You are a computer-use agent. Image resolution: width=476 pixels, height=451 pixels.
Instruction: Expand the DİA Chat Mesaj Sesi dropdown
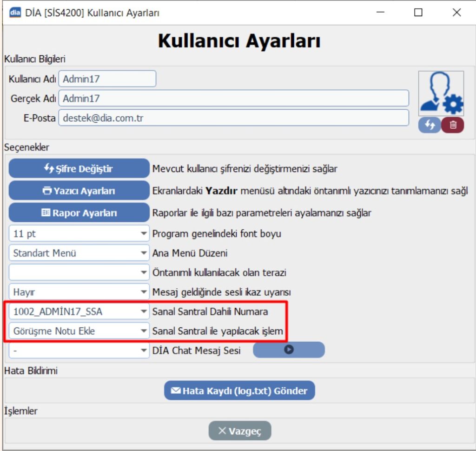pos(144,351)
